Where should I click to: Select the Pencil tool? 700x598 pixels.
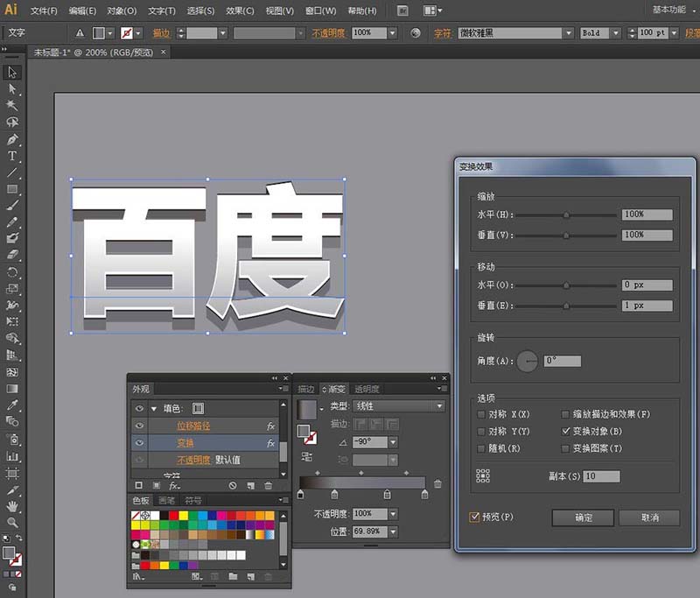point(12,222)
